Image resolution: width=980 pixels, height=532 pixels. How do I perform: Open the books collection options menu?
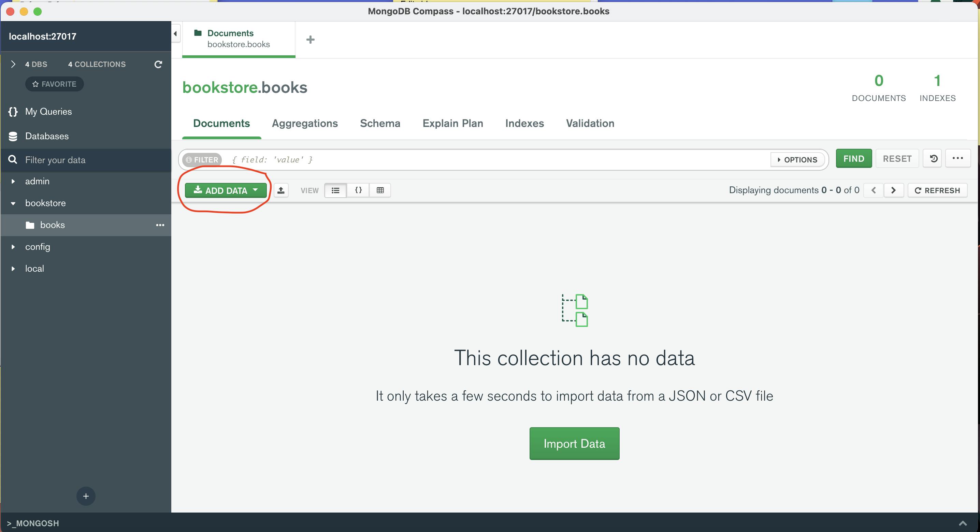click(160, 225)
